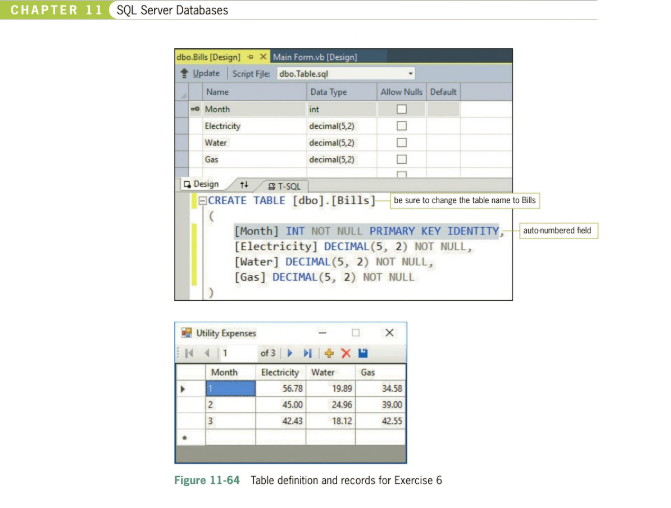Select the Electricity cell 45.00
This screenshot has height=508, width=671.
click(x=280, y=405)
